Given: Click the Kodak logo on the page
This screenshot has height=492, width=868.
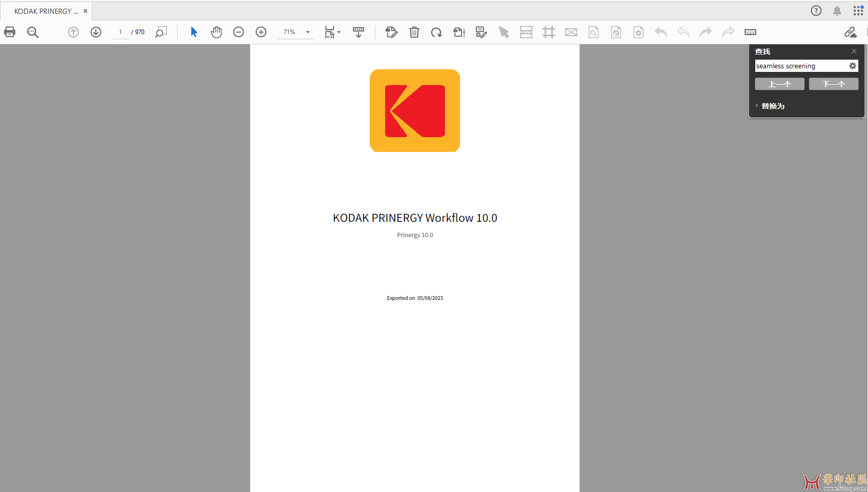Looking at the screenshot, I should tap(415, 111).
